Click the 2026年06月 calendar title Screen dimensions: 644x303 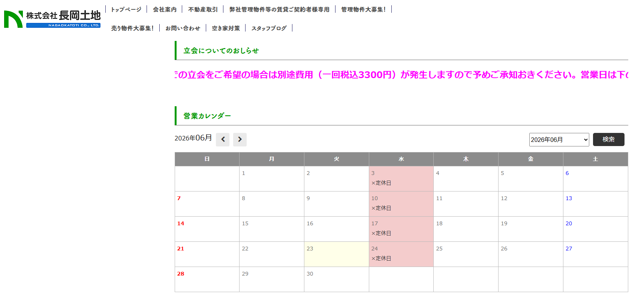click(x=193, y=138)
